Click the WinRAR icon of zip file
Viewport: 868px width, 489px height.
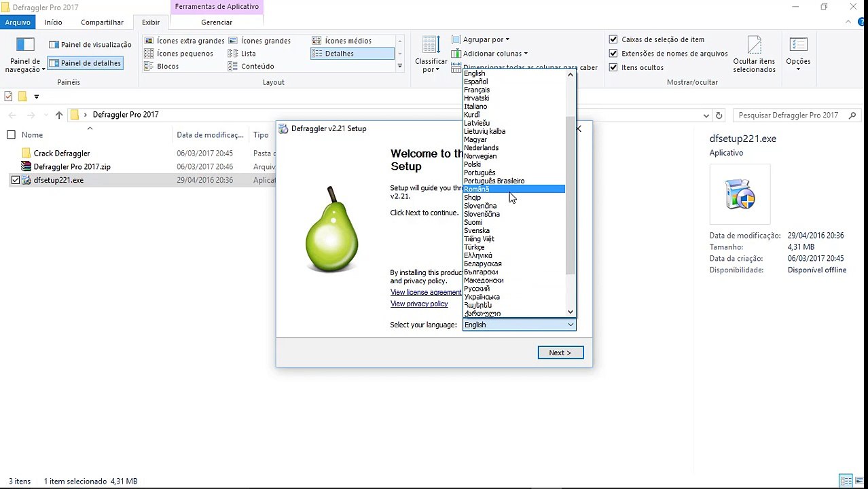tap(26, 166)
